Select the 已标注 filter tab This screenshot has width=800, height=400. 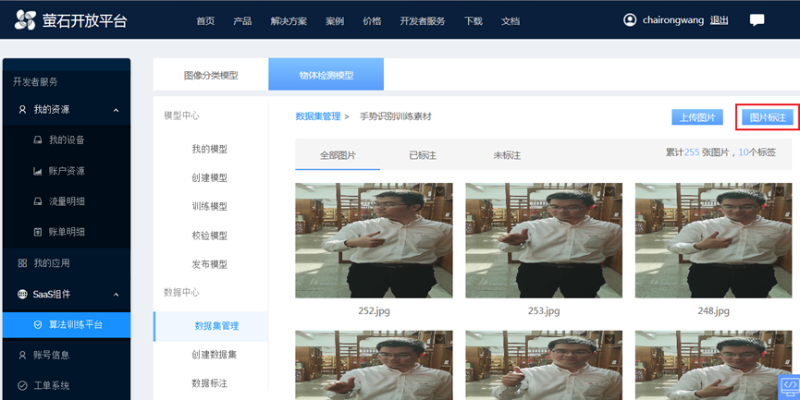pos(422,155)
